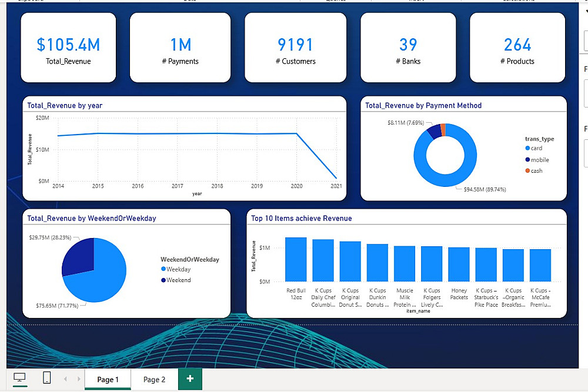588x392 pixels.
Task: Click the 2020 year axis label
Action: point(296,186)
